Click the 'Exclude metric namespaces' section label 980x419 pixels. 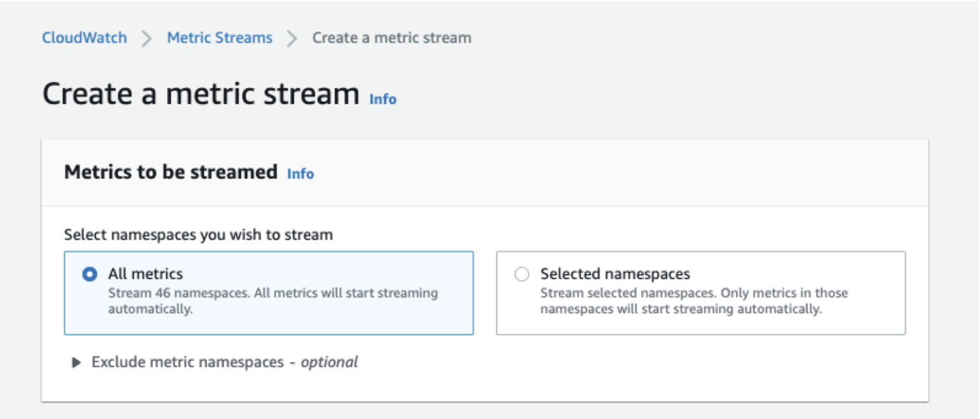pyautogui.click(x=187, y=362)
